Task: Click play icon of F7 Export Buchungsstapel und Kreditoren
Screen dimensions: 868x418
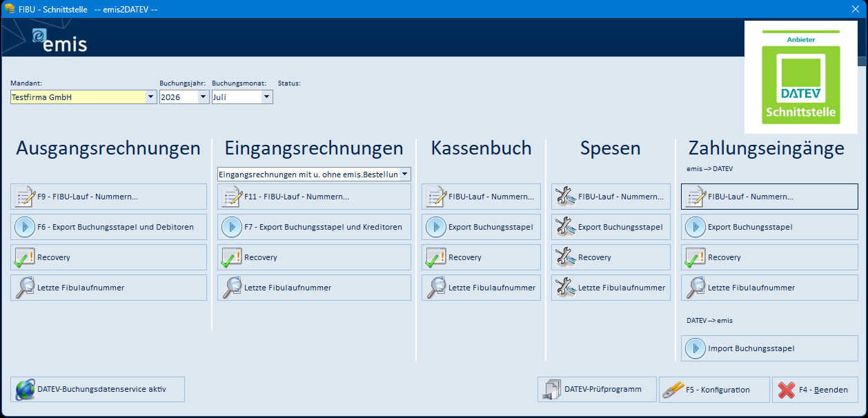Action: click(x=231, y=227)
